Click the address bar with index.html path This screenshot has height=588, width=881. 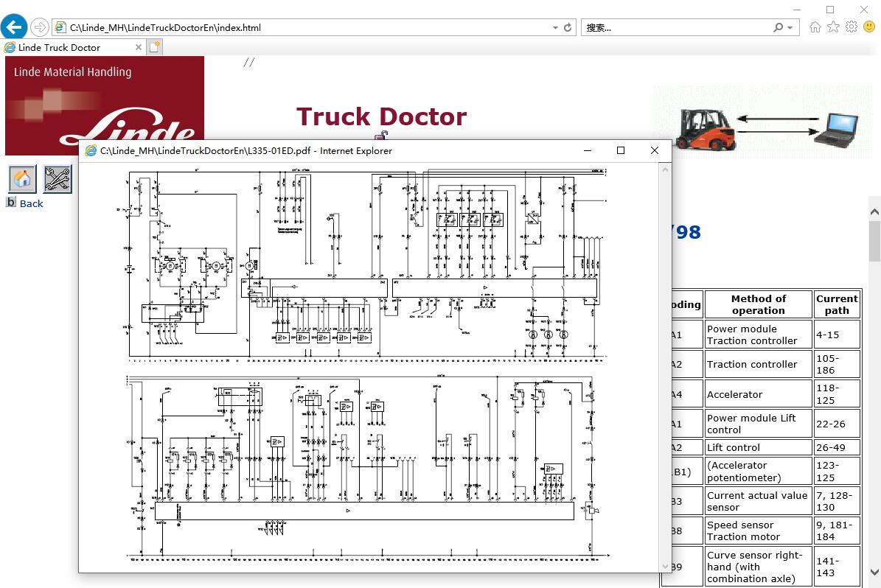(302, 27)
